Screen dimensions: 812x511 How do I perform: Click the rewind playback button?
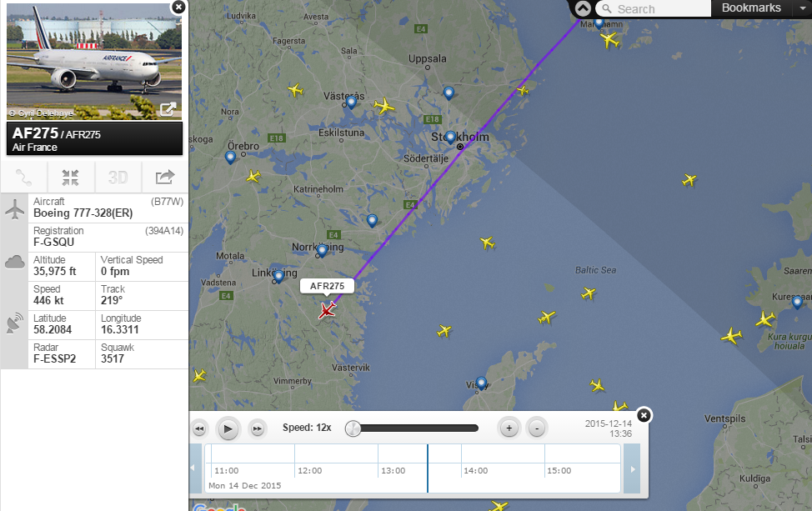(199, 428)
